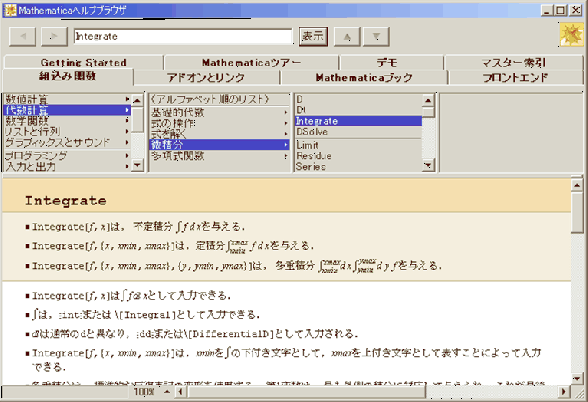Screen dimensions: 588x402
Task: Click the back navigation arrow button
Action: pos(22,36)
